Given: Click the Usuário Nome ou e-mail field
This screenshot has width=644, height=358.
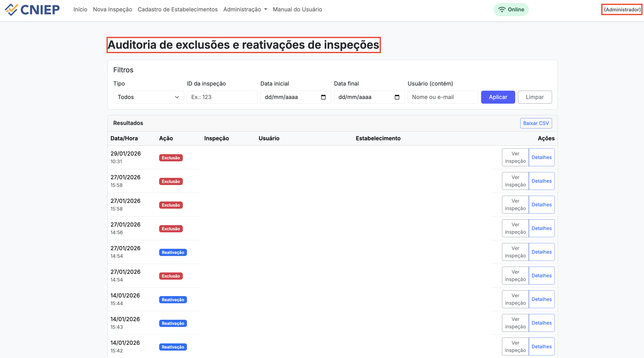Looking at the screenshot, I should (x=442, y=97).
